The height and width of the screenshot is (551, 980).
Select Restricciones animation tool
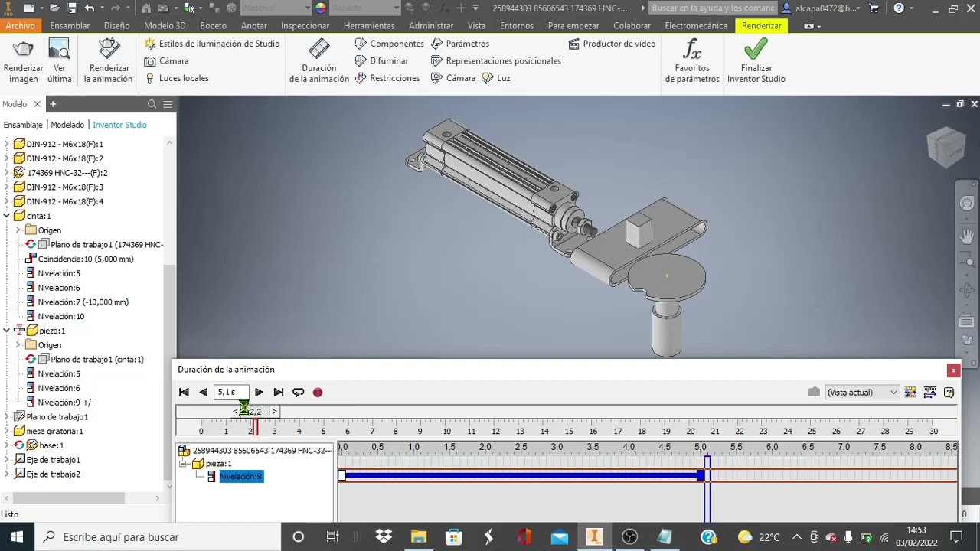pos(387,78)
